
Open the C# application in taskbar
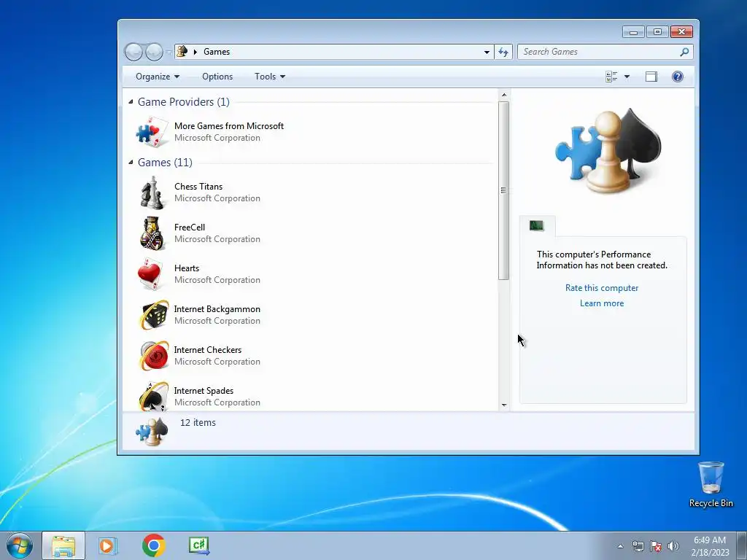tap(199, 545)
